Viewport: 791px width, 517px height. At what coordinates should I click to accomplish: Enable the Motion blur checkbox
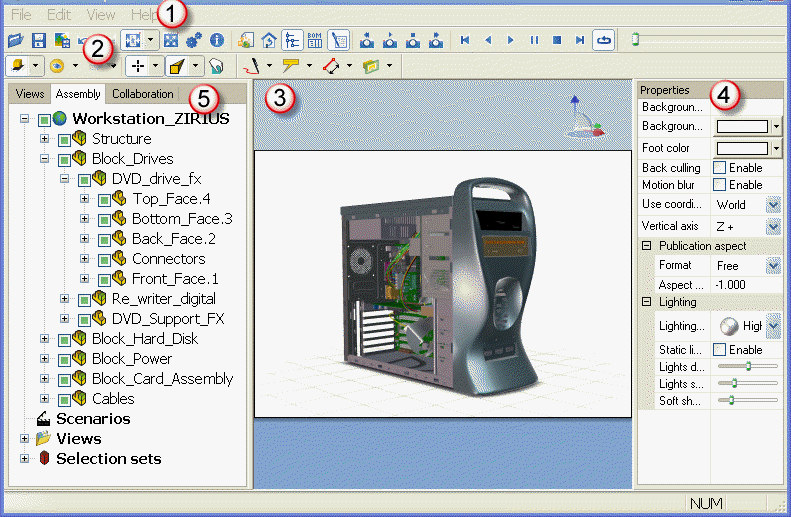(719, 185)
